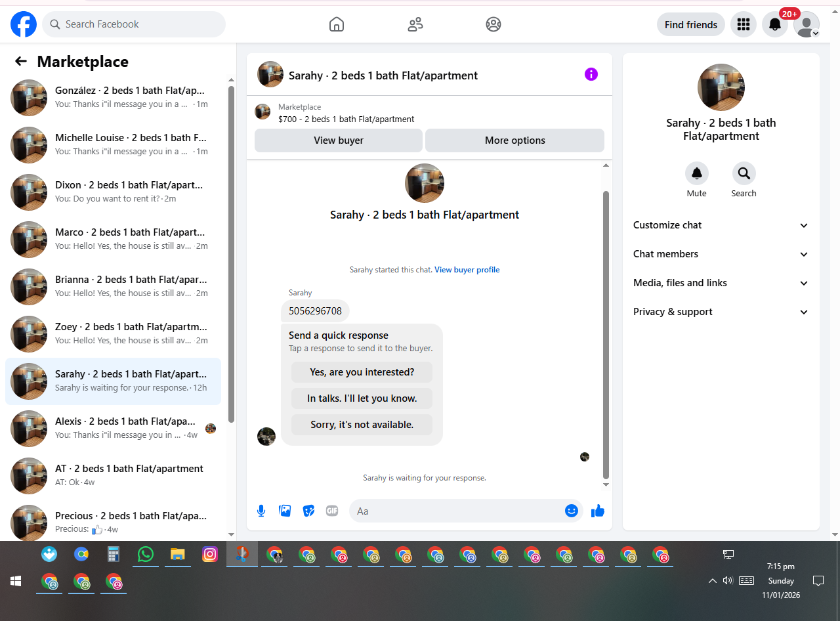The image size is (840, 621).
Task: Open the Alexis conversation
Action: click(x=113, y=429)
